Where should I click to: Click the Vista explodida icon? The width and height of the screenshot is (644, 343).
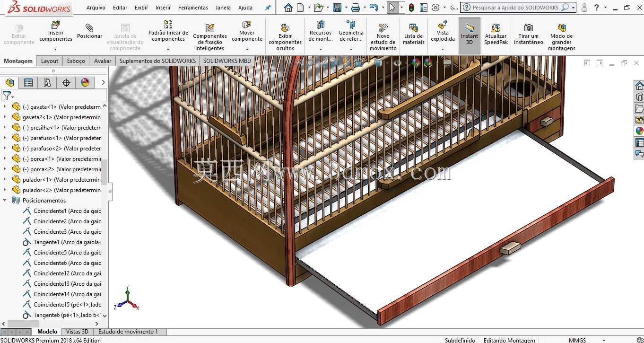443,25
